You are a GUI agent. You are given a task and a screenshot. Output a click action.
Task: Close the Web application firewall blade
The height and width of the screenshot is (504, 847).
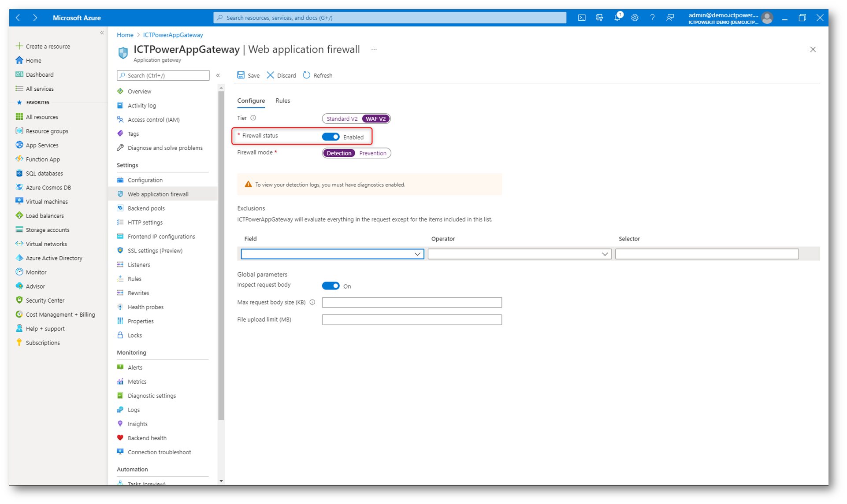[x=813, y=49]
